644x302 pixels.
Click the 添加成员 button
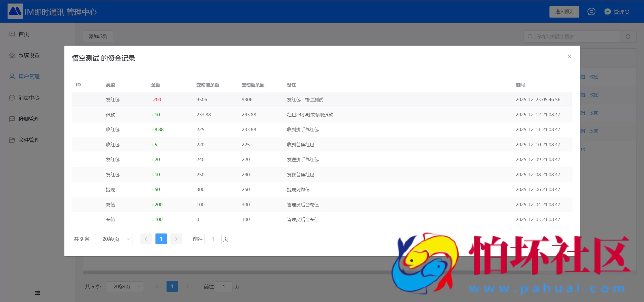[98, 37]
